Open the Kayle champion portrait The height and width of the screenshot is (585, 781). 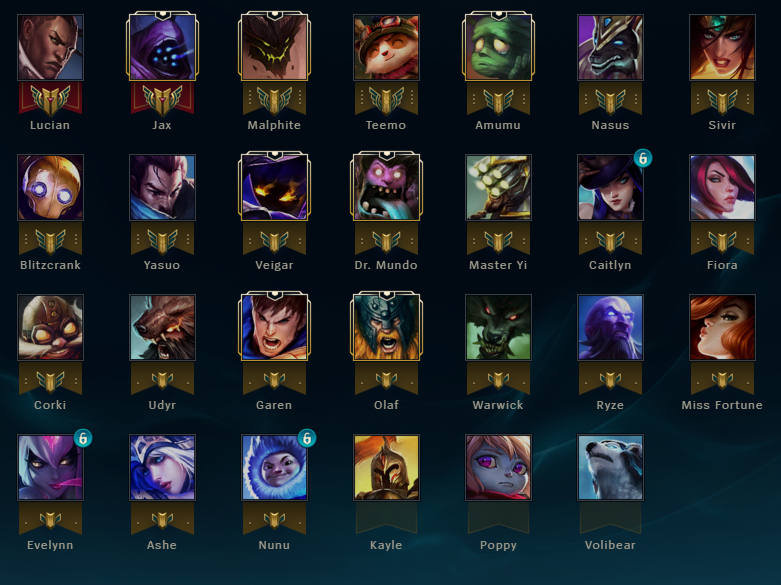[x=387, y=467]
